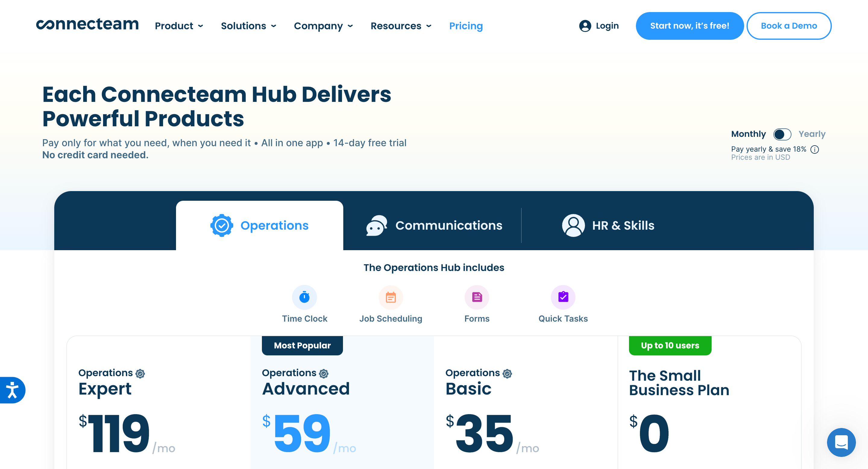Viewport: 868px width, 469px height.
Task: Click the $59 Advanced price
Action: point(309,434)
